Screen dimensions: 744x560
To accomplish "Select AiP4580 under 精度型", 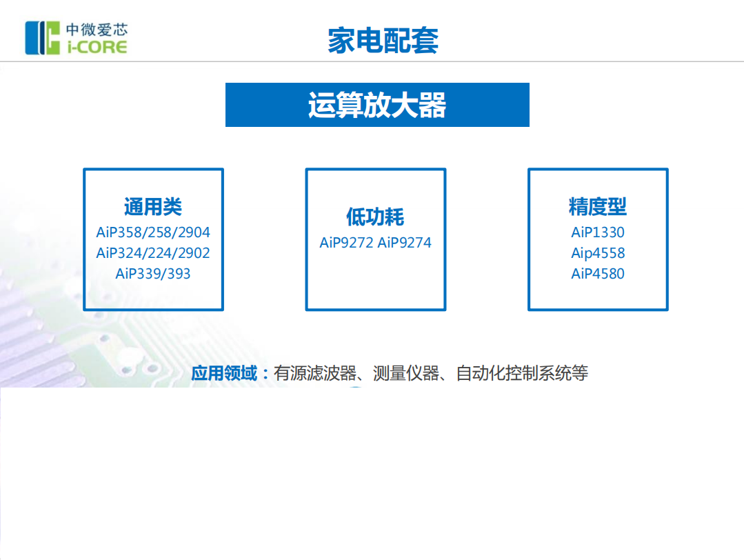I will point(597,274).
